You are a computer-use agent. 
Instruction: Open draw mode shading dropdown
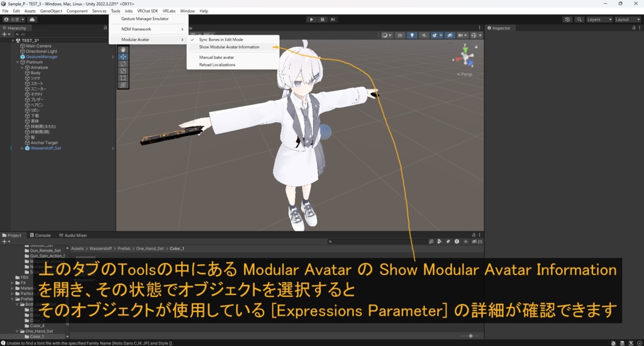pyautogui.click(x=387, y=35)
